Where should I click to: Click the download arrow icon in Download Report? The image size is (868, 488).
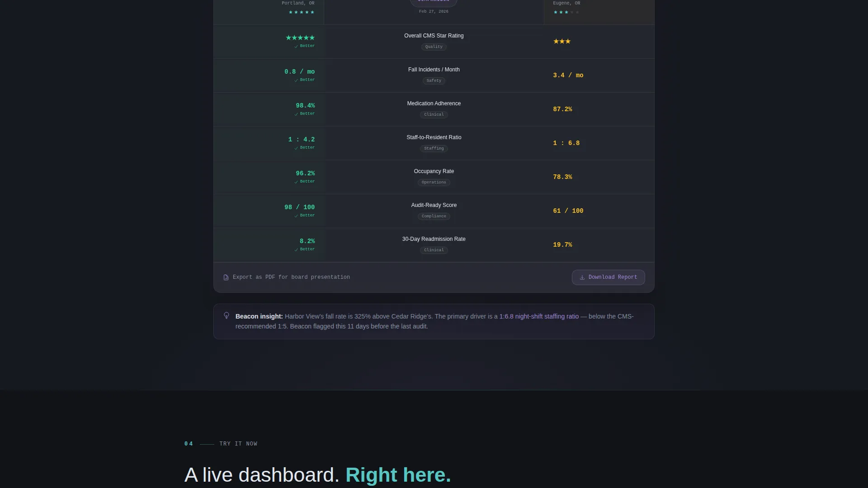coord(582,277)
